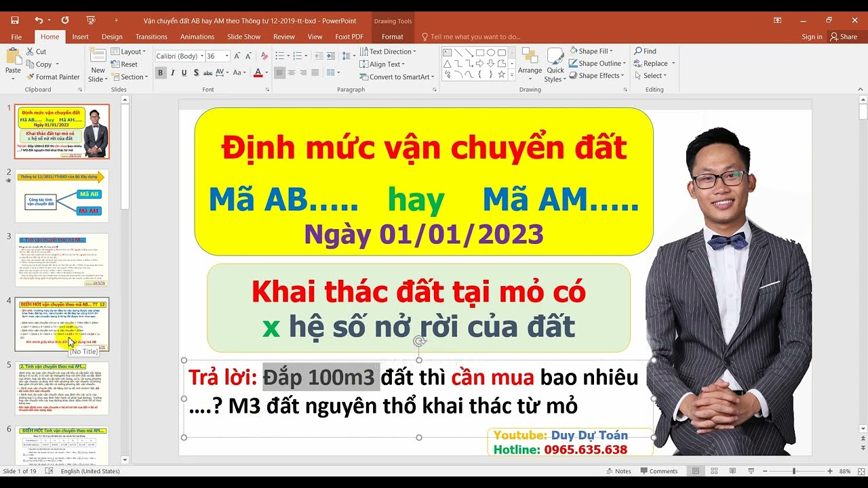
Task: Open the Comments pane
Action: tap(658, 471)
